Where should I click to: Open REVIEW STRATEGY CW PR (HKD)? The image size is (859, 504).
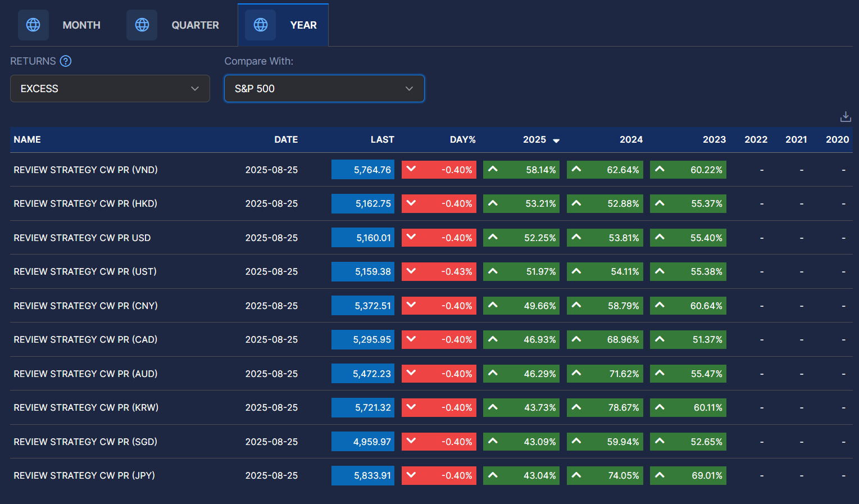pyautogui.click(x=85, y=203)
